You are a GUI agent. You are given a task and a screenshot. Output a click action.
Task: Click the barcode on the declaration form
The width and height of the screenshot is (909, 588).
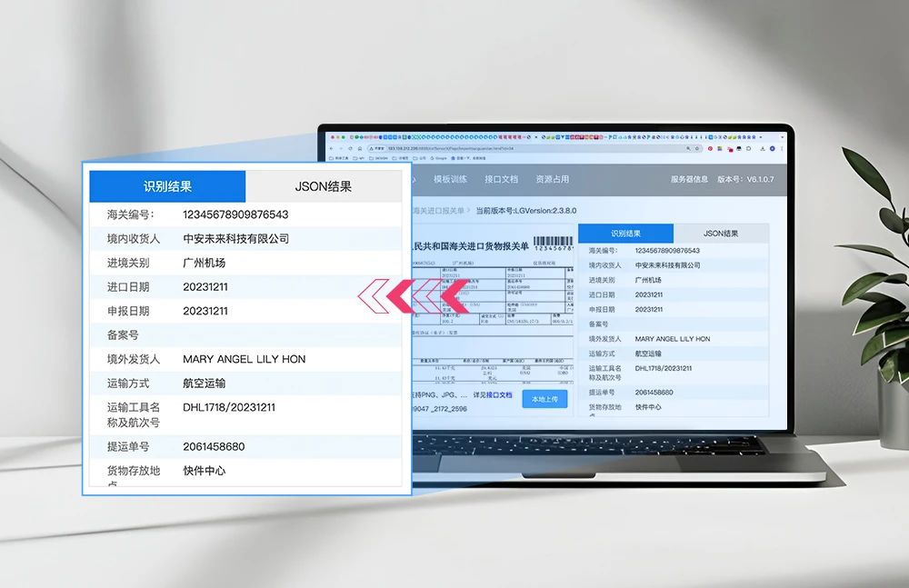(553, 243)
